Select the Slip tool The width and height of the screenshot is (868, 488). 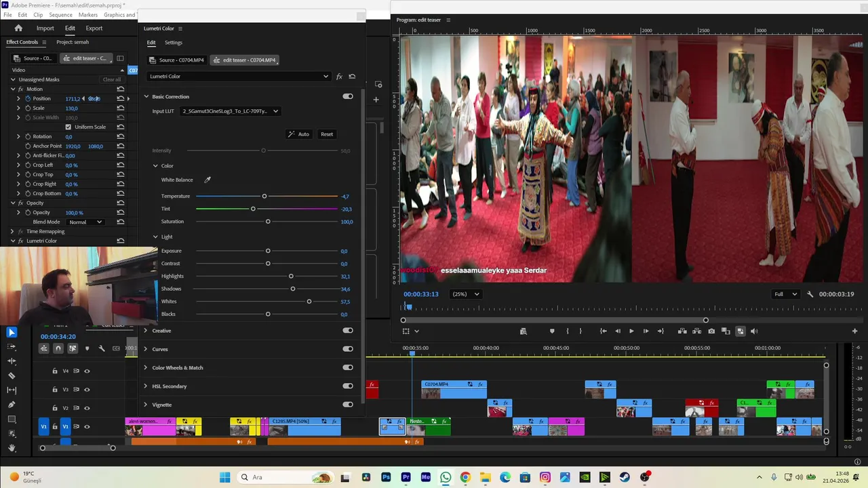pyautogui.click(x=12, y=390)
